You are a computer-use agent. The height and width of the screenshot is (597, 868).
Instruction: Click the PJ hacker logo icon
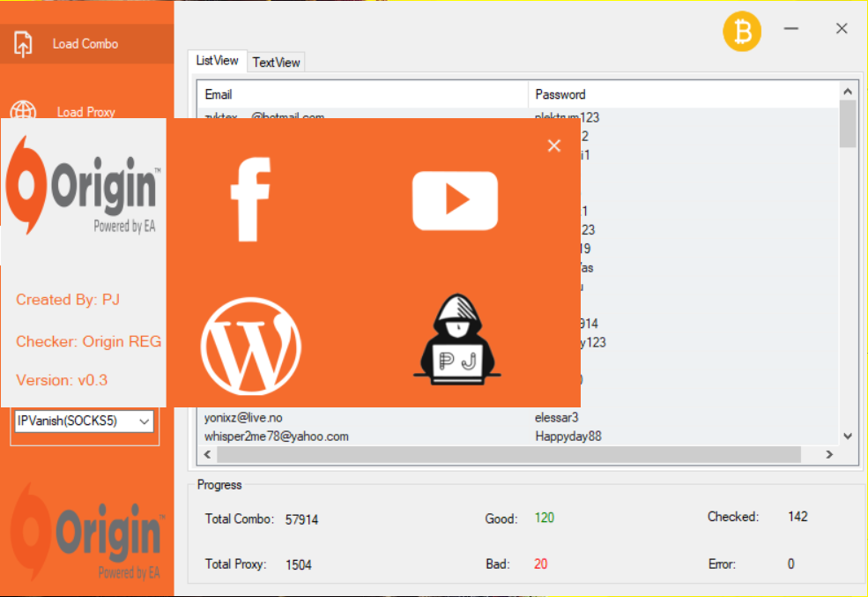pyautogui.click(x=456, y=340)
